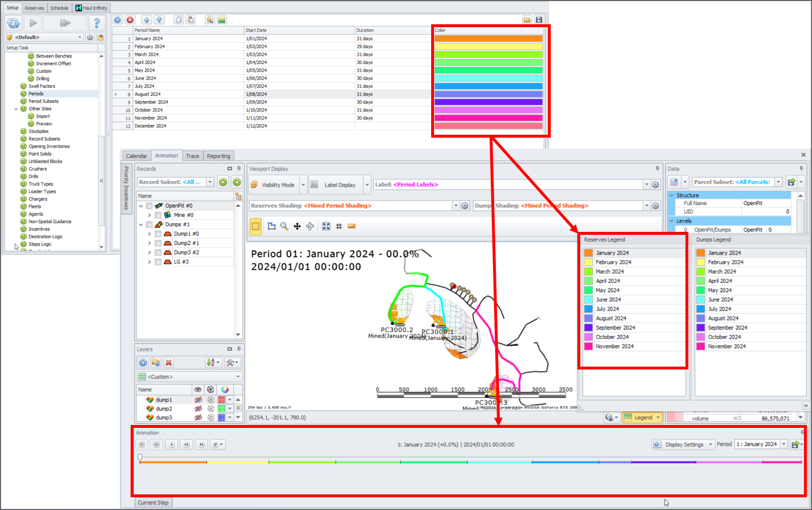The height and width of the screenshot is (510, 812).
Task: Click the Visibility Mode button
Action: pyautogui.click(x=273, y=185)
